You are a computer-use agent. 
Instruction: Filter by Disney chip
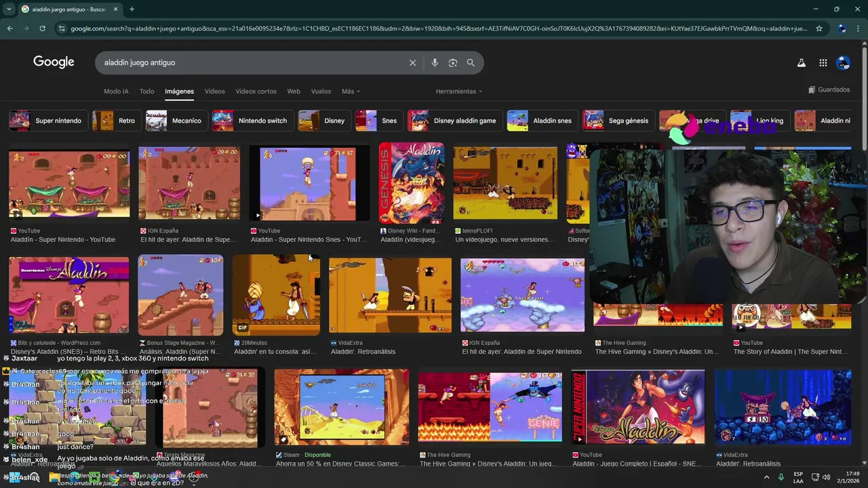tap(324, 121)
